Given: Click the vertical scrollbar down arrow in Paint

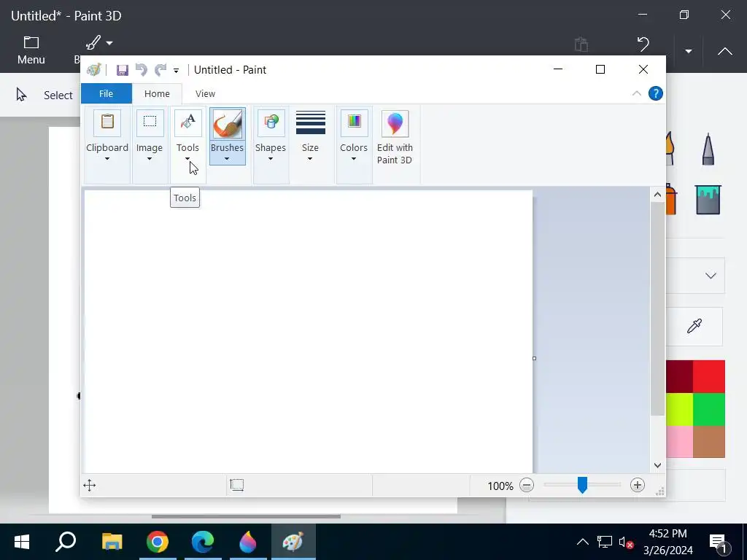Looking at the screenshot, I should pos(657,465).
